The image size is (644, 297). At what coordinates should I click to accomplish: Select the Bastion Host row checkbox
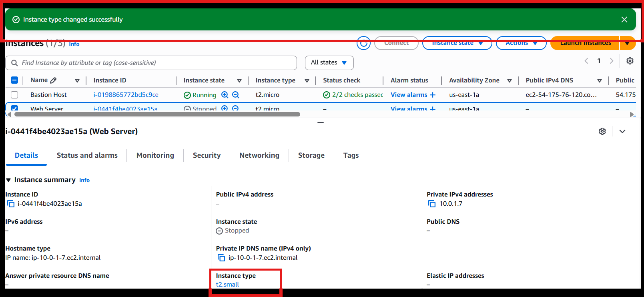pos(14,95)
